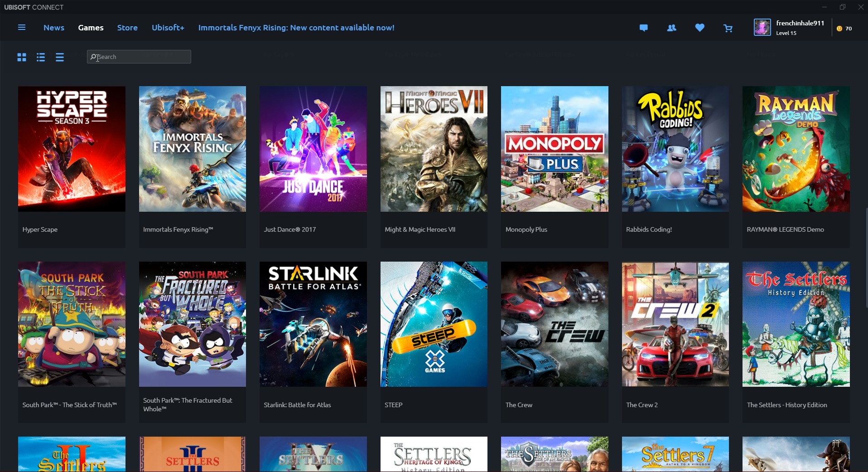Open The Settlers 7 cover thumbnail
Screen dimensions: 868x472
[675, 454]
